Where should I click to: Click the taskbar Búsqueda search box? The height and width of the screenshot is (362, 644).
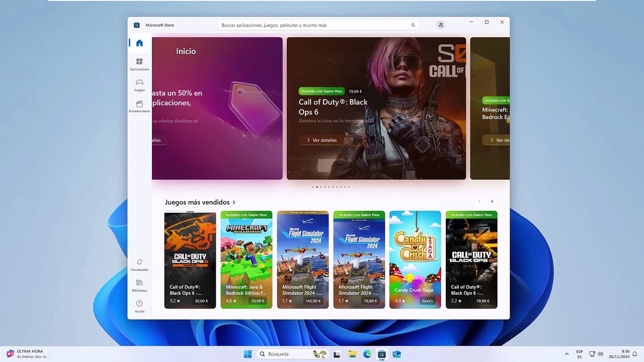coord(293,354)
